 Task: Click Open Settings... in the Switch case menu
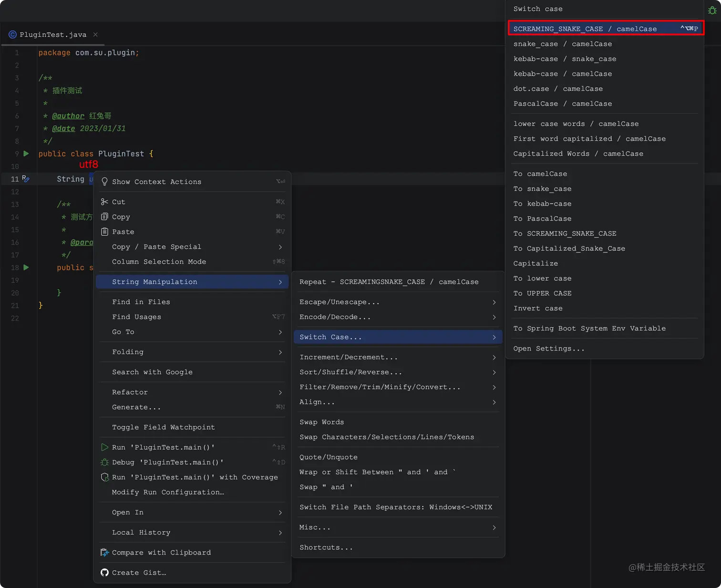pyautogui.click(x=548, y=349)
